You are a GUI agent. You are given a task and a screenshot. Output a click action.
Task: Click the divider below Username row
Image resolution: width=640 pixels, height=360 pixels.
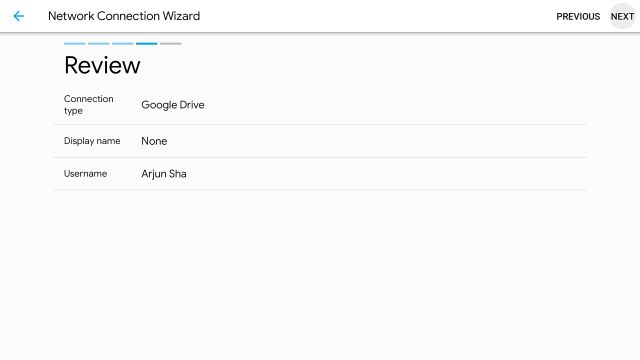[x=320, y=190]
